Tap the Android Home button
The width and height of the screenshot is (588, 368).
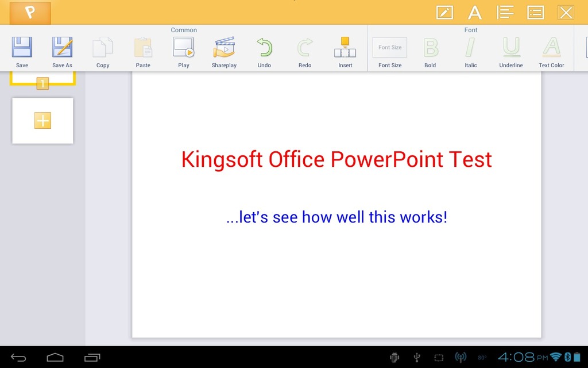point(55,357)
